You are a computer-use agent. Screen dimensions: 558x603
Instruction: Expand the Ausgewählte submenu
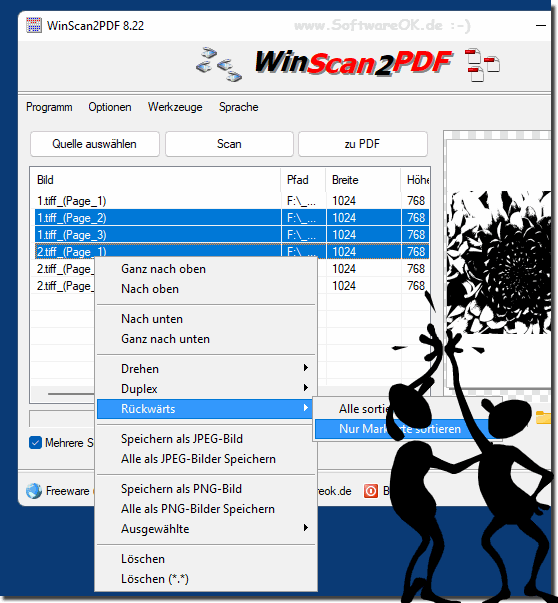(x=206, y=528)
